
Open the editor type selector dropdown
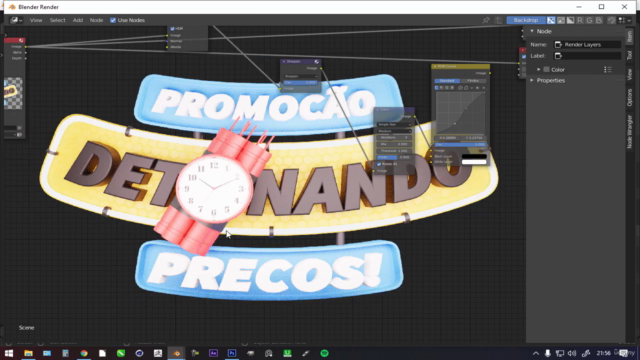[x=16, y=20]
